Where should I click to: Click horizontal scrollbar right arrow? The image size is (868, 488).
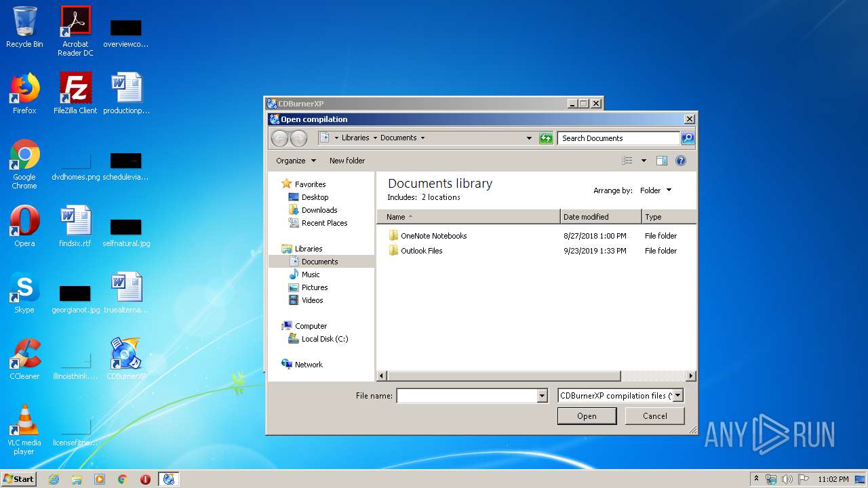(x=690, y=375)
